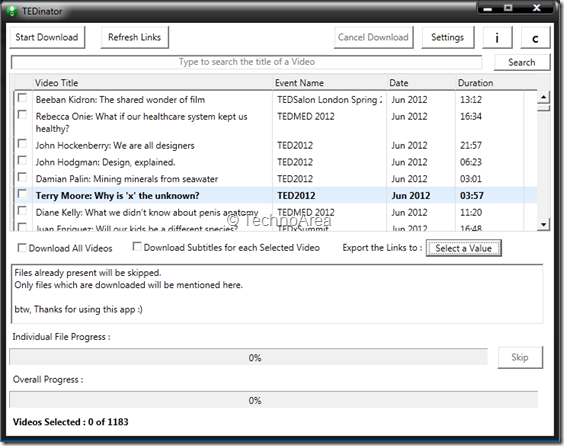564x446 pixels.
Task: Enable Download All Videos
Action: point(22,248)
